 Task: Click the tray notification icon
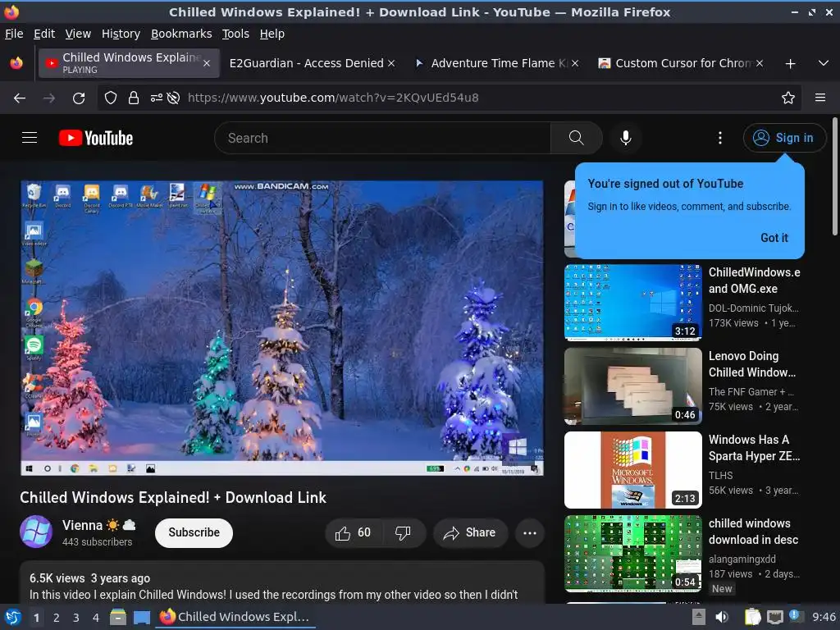[796, 616]
